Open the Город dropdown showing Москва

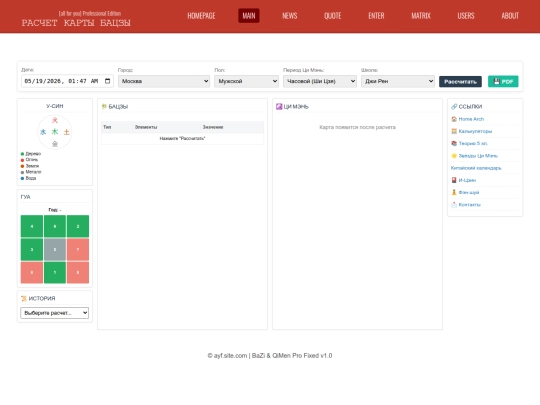pyautogui.click(x=164, y=81)
